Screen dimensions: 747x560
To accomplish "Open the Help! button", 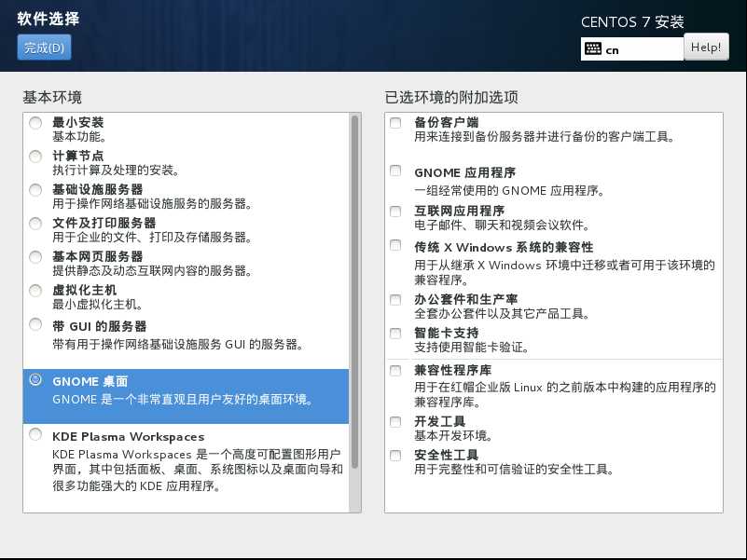I will coord(706,47).
